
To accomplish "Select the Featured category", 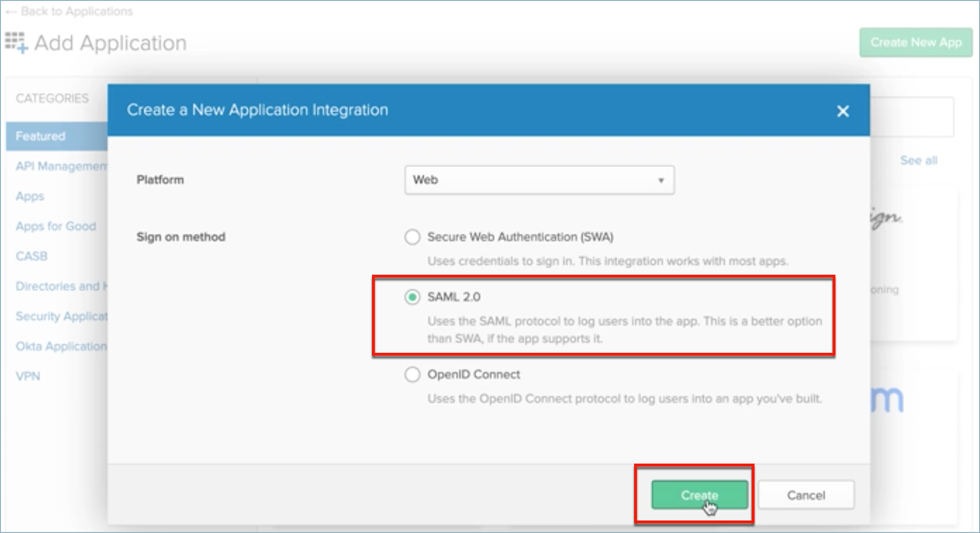I will (x=57, y=136).
